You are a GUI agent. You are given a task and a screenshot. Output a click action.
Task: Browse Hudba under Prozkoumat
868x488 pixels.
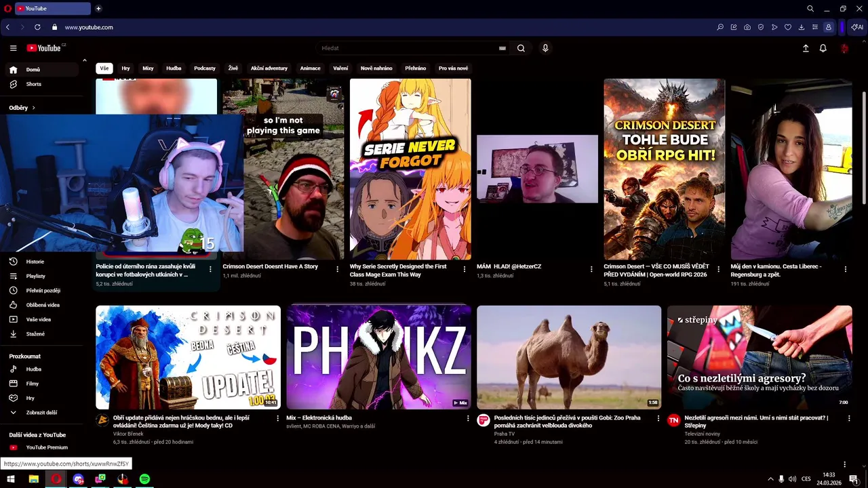(x=42, y=369)
